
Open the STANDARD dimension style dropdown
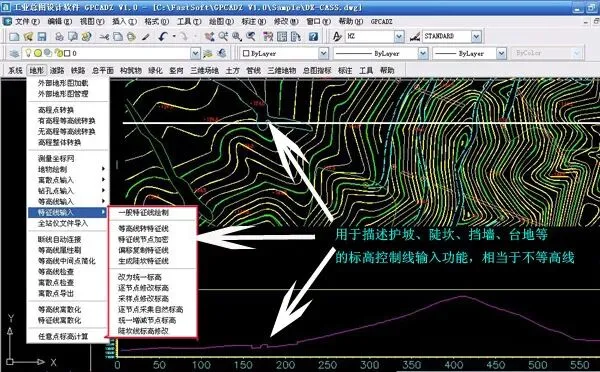click(476, 37)
